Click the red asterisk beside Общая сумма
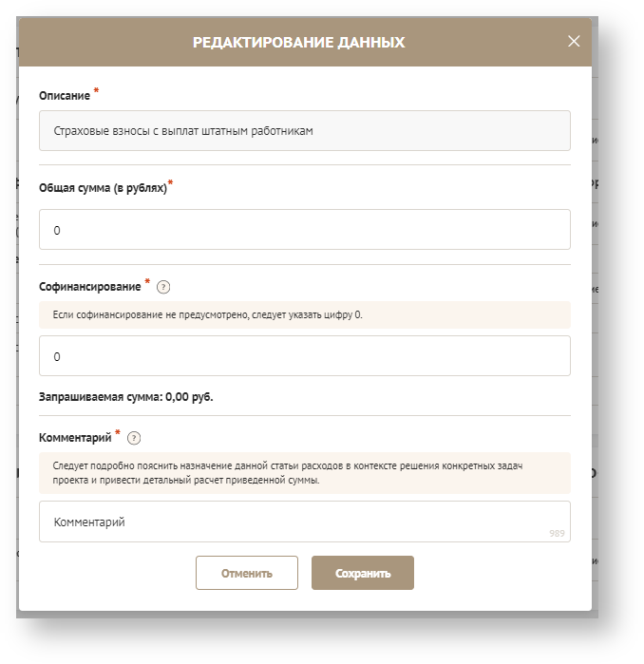 tap(171, 183)
